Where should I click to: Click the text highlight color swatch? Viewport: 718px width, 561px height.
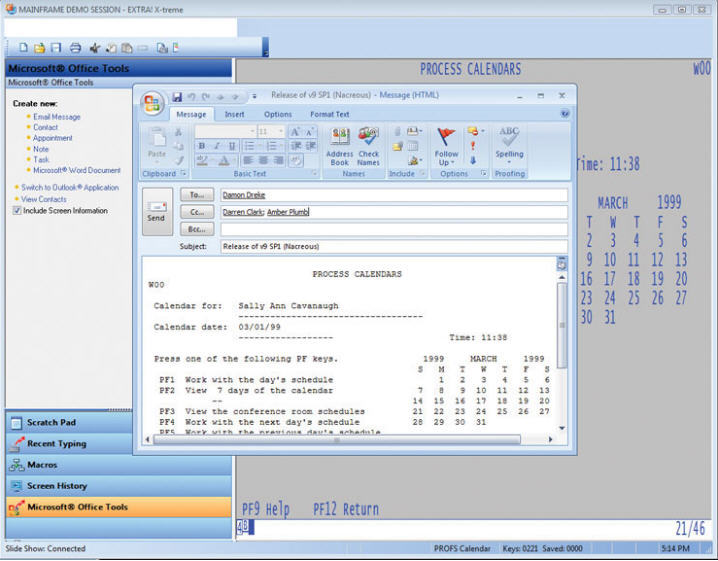[x=202, y=160]
